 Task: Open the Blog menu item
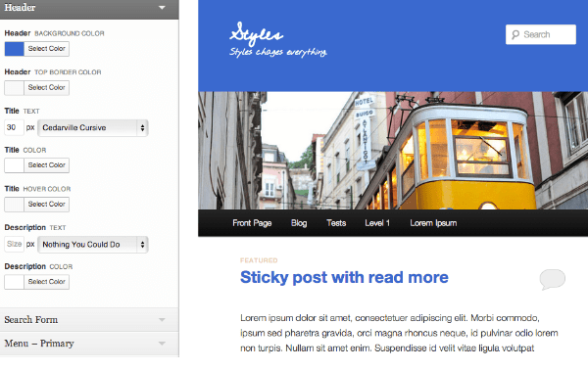(x=299, y=223)
